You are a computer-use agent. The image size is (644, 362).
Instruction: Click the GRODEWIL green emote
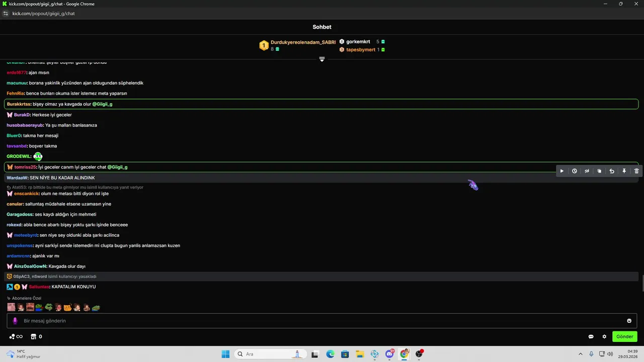tap(38, 156)
